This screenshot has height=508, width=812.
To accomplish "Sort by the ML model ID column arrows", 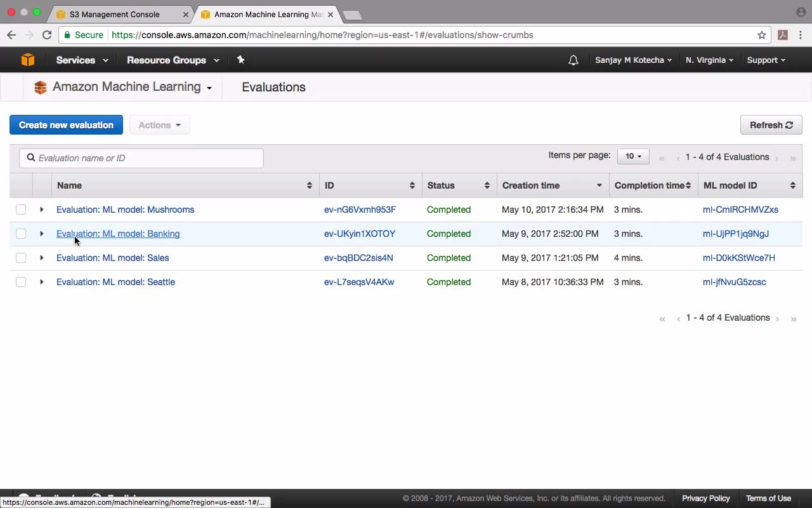I will (793, 185).
